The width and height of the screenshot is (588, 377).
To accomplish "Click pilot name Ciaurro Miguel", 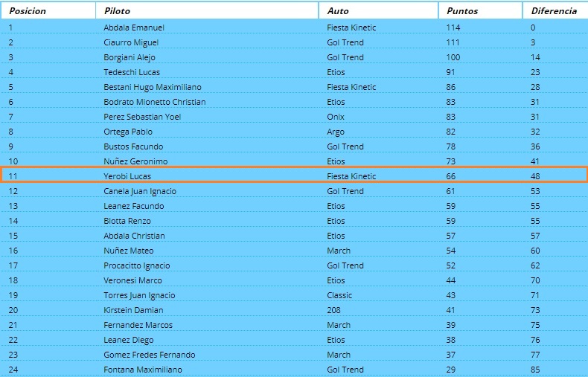I will tap(131, 42).
